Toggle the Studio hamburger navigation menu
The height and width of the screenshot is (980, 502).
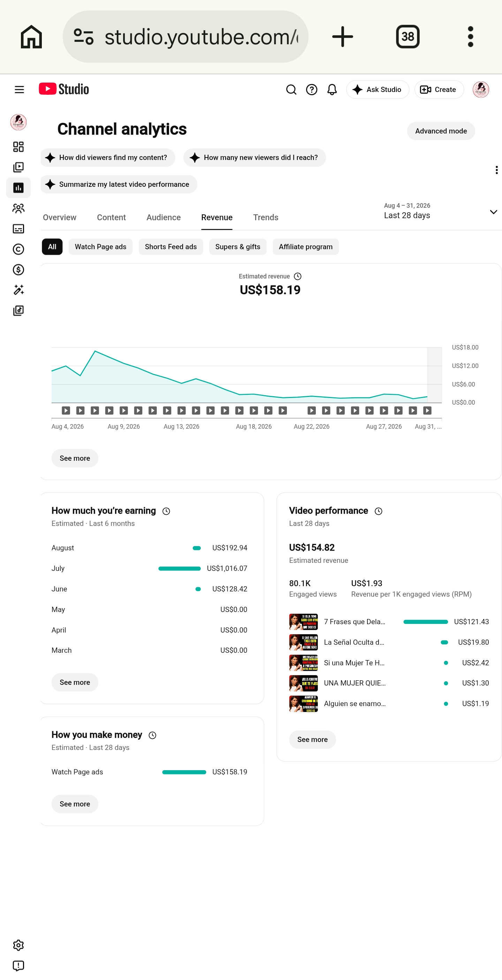coord(19,90)
